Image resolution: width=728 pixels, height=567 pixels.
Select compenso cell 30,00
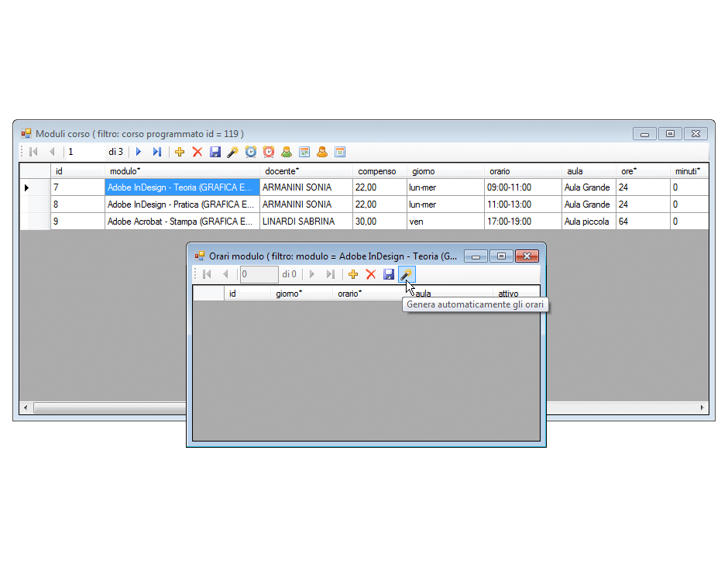coord(379,222)
